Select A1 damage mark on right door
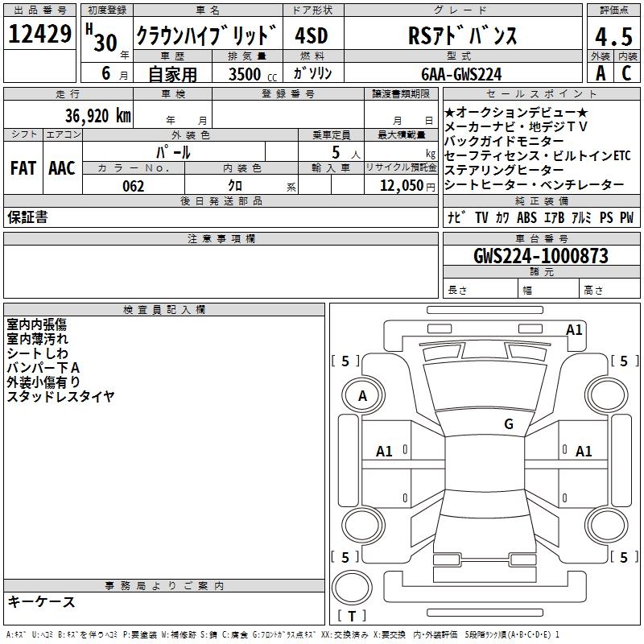The image size is (644, 644). coord(584,452)
